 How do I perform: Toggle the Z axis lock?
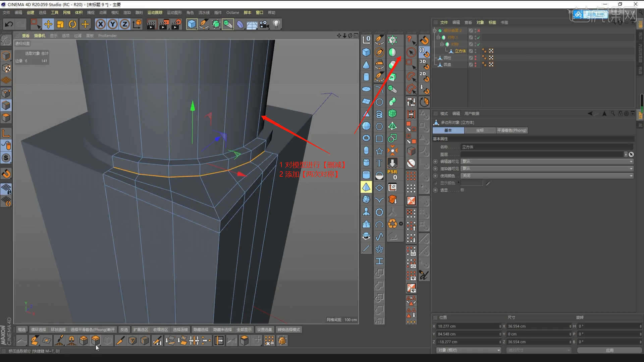click(x=125, y=24)
